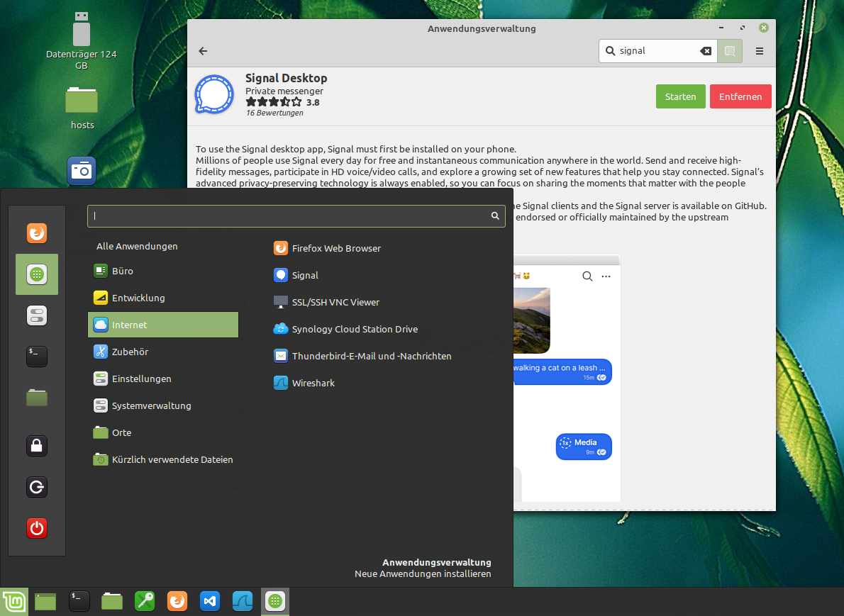Viewport: 844px width, 616px height.
Task: Open the 16 Bewertungen reviews
Action: coord(274,112)
